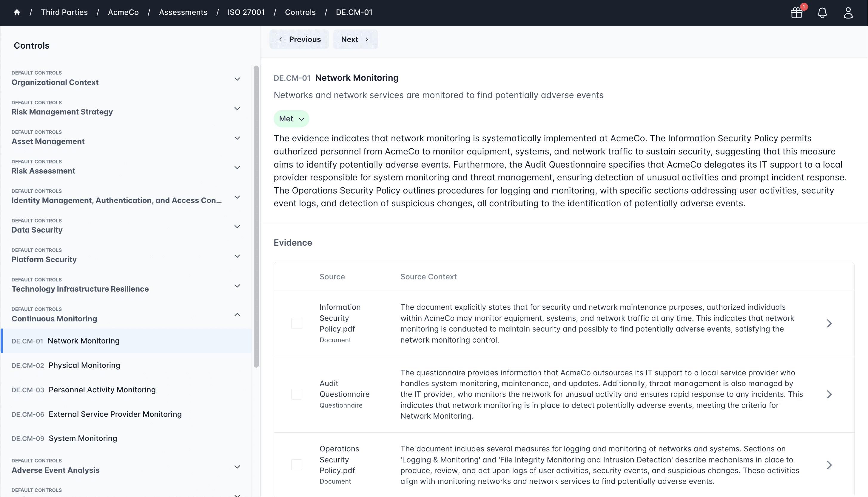Select DE.CM-09 System Monitoring control
The width and height of the screenshot is (868, 497).
pyautogui.click(x=83, y=438)
